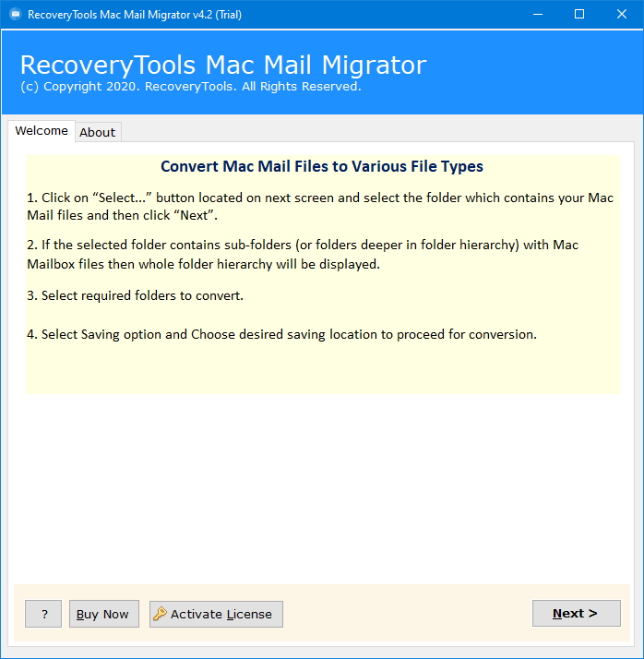Screen dimensions: 644x659
Task: Click the key icon on Activate License
Action: pos(160,614)
